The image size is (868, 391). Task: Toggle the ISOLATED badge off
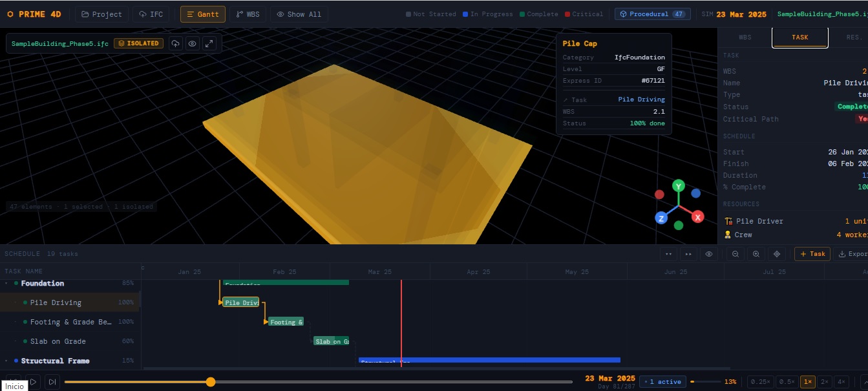click(138, 43)
